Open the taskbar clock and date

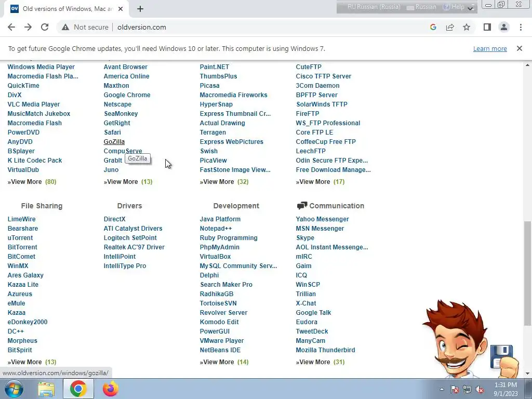click(506, 389)
